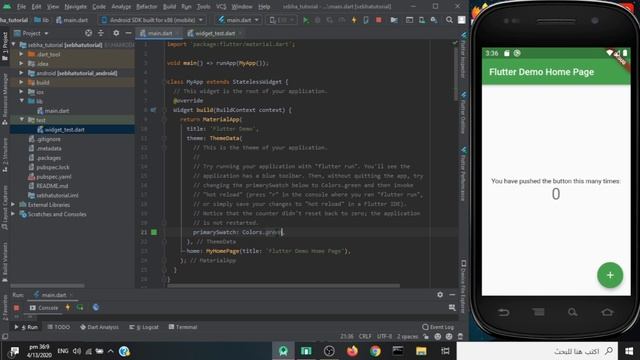The height and width of the screenshot is (360, 640).
Task: Expand Scratches and Consoles node
Action: [x=13, y=214]
